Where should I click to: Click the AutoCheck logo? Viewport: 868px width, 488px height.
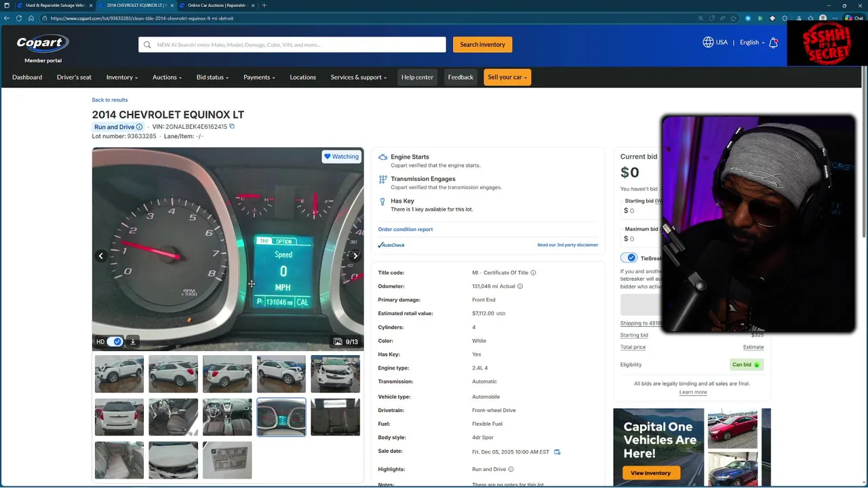pos(391,245)
